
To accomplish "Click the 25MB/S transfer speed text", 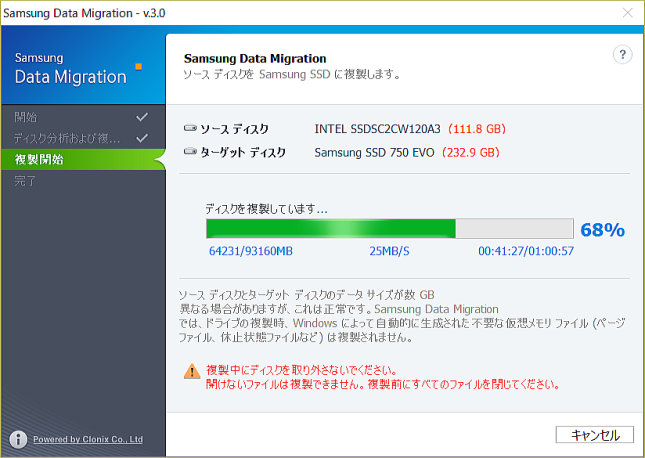I will 389,251.
